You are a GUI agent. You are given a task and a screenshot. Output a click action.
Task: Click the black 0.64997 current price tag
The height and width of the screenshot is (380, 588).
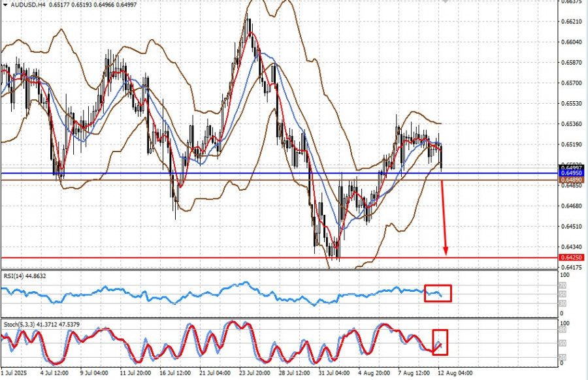571,168
